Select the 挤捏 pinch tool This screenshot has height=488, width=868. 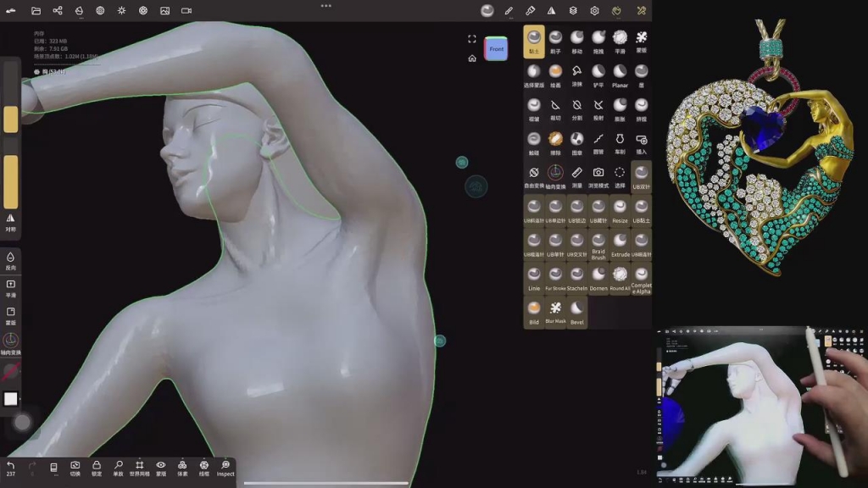tap(642, 109)
